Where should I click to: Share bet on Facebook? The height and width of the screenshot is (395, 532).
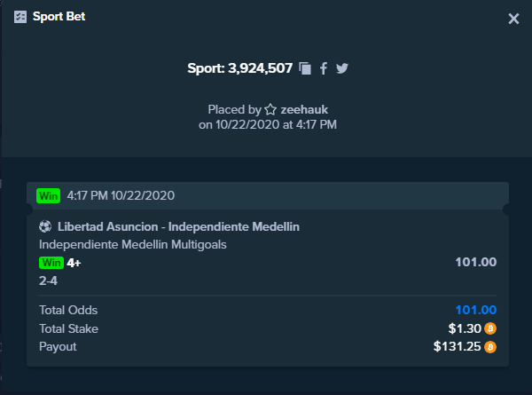point(324,68)
